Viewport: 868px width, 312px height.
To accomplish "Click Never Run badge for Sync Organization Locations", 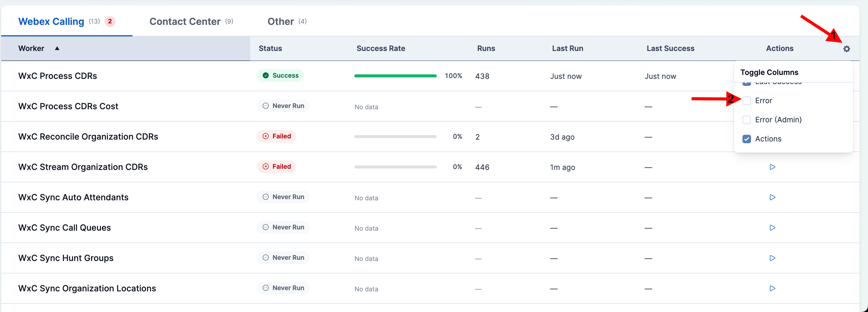I will (283, 288).
